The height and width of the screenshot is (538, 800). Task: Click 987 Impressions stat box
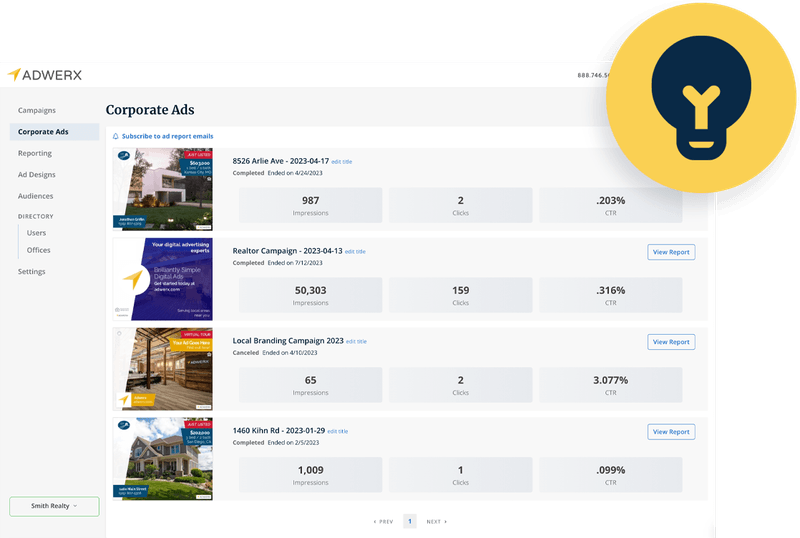(310, 205)
